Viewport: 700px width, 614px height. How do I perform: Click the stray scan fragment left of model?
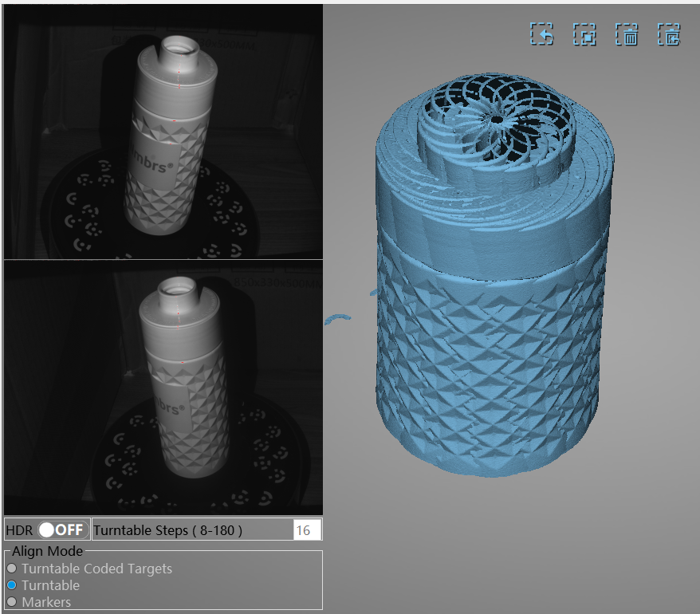pyautogui.click(x=337, y=319)
